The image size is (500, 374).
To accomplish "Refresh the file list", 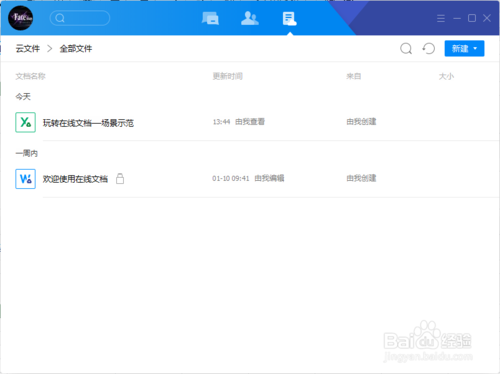I will point(429,49).
